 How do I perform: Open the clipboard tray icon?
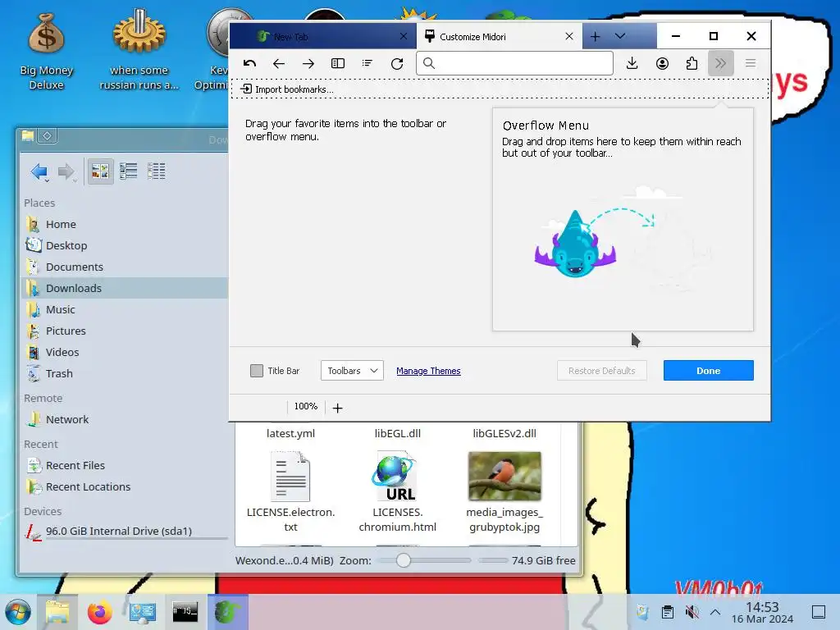point(668,612)
